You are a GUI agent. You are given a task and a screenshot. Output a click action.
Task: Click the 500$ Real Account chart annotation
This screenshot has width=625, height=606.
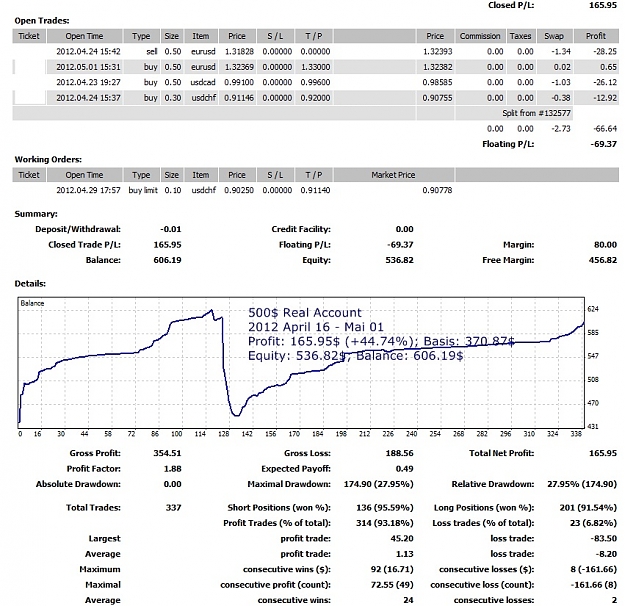click(305, 313)
